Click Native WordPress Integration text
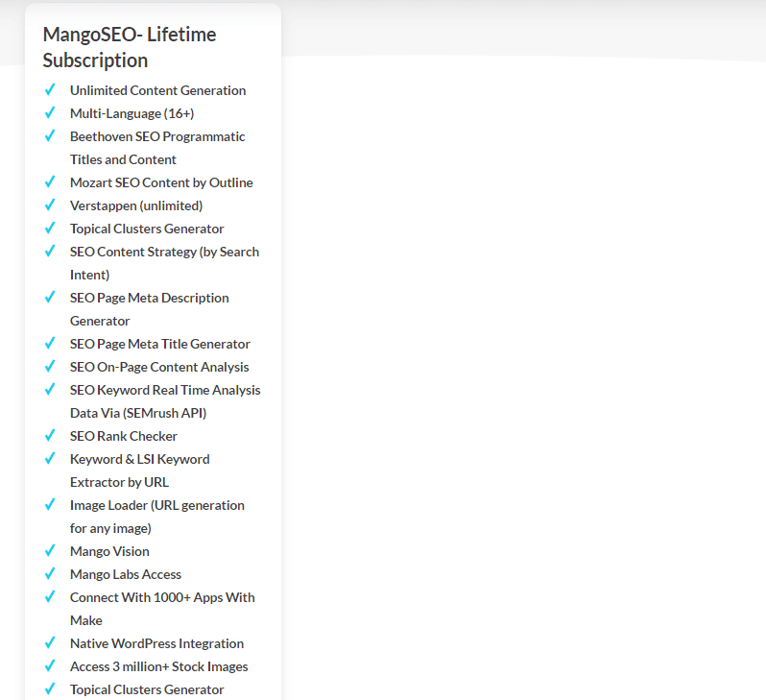Screen dimensions: 766x700 pyautogui.click(x=156, y=643)
